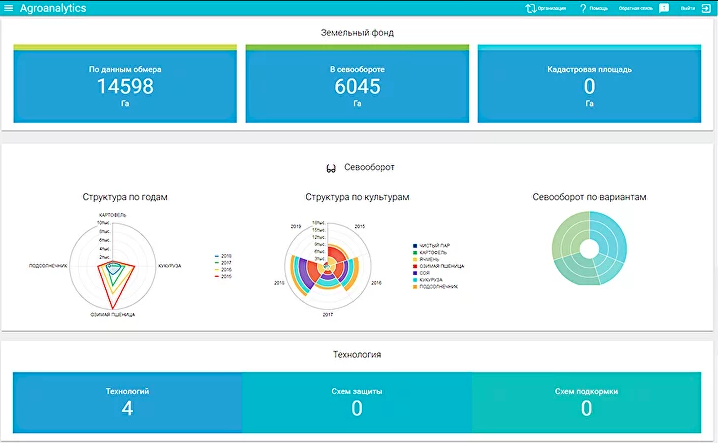Open the feedback speech bubble icon
Image resolution: width=718 pixels, height=443 pixels.
coord(664,8)
